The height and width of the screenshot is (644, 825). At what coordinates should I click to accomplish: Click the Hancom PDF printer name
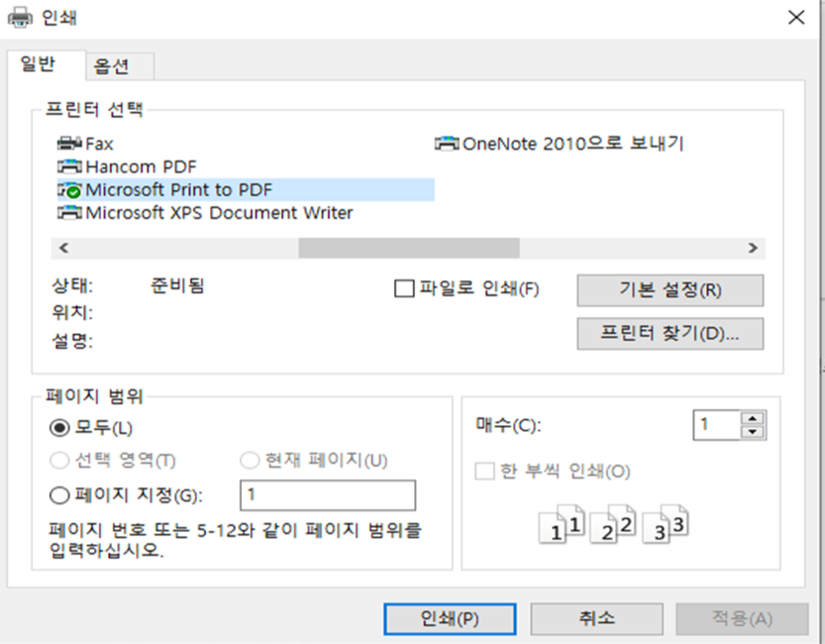click(x=141, y=166)
